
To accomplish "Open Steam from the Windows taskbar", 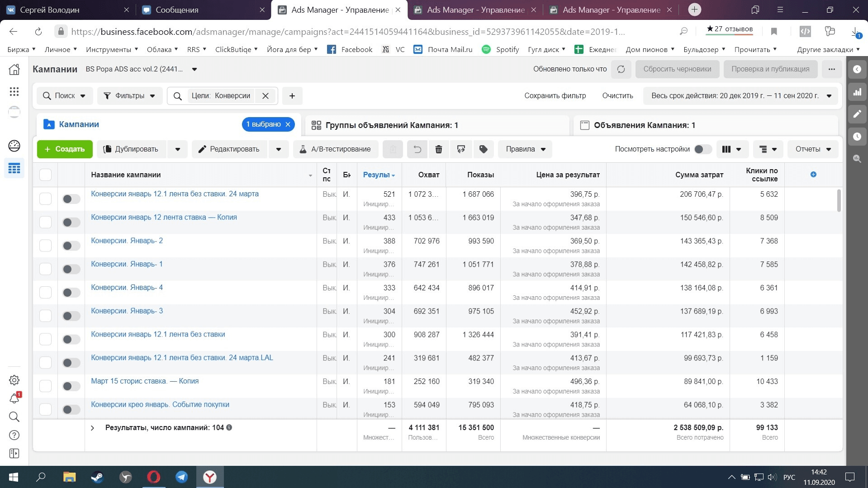I will (x=97, y=477).
